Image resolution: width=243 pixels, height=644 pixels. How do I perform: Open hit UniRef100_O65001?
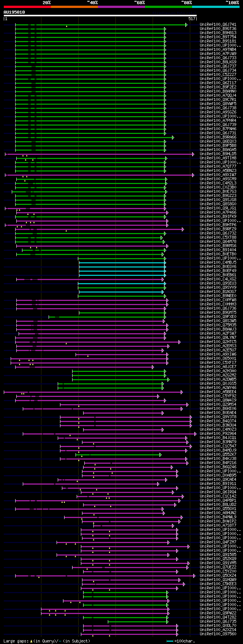tap(218, 359)
